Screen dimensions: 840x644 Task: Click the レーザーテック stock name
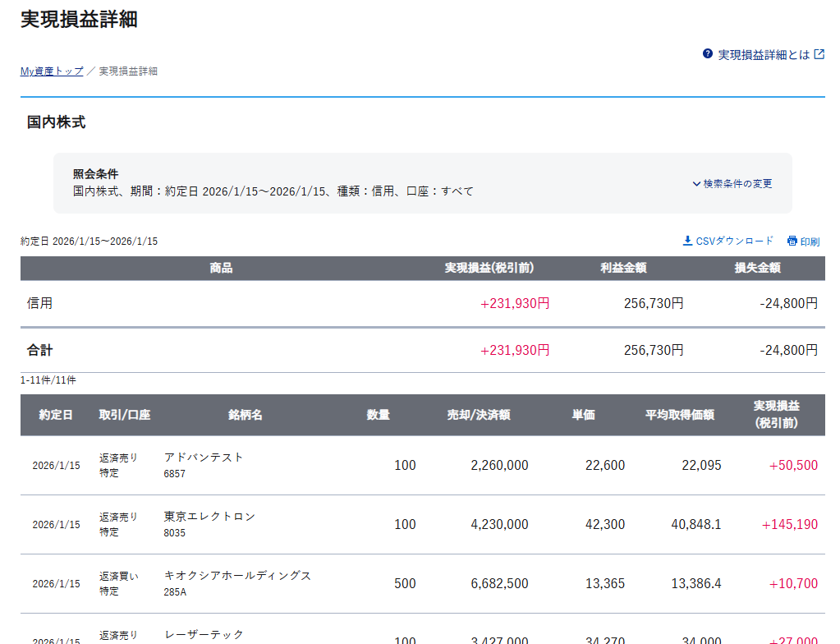[204, 634]
